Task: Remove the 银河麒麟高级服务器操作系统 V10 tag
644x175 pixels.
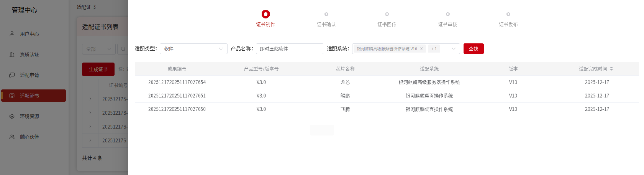Action: tap(421, 49)
